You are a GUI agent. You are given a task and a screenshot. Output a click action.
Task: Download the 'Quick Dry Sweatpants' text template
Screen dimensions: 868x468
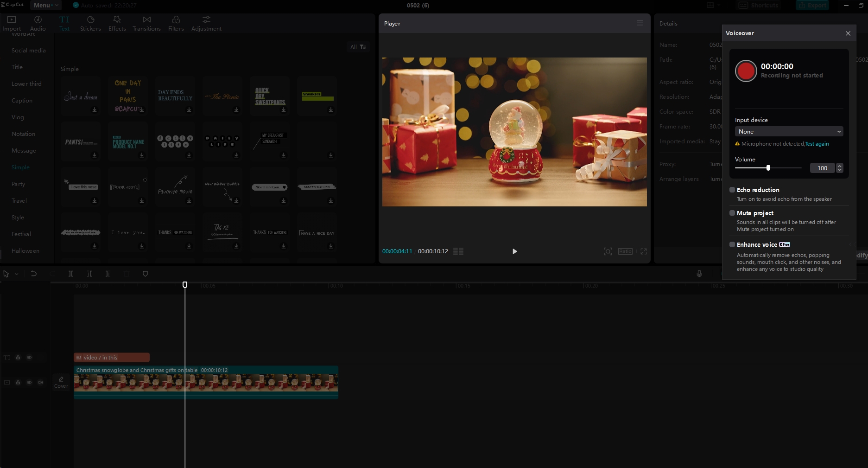click(284, 110)
